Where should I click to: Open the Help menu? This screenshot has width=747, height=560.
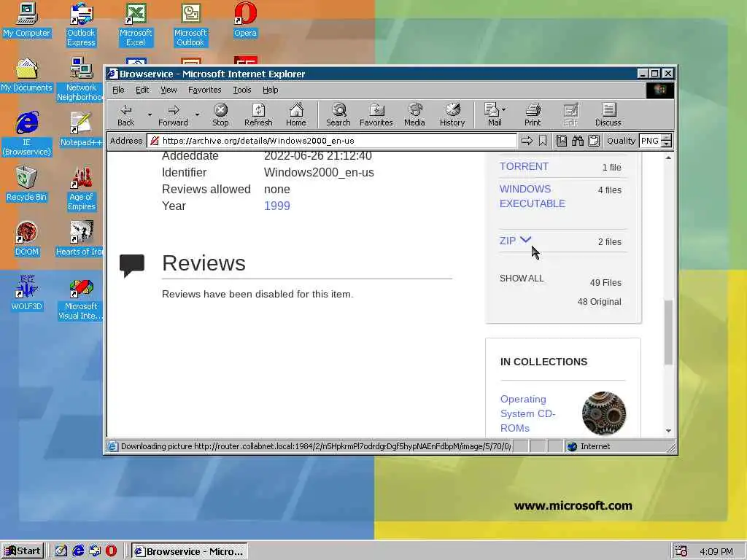(x=270, y=90)
